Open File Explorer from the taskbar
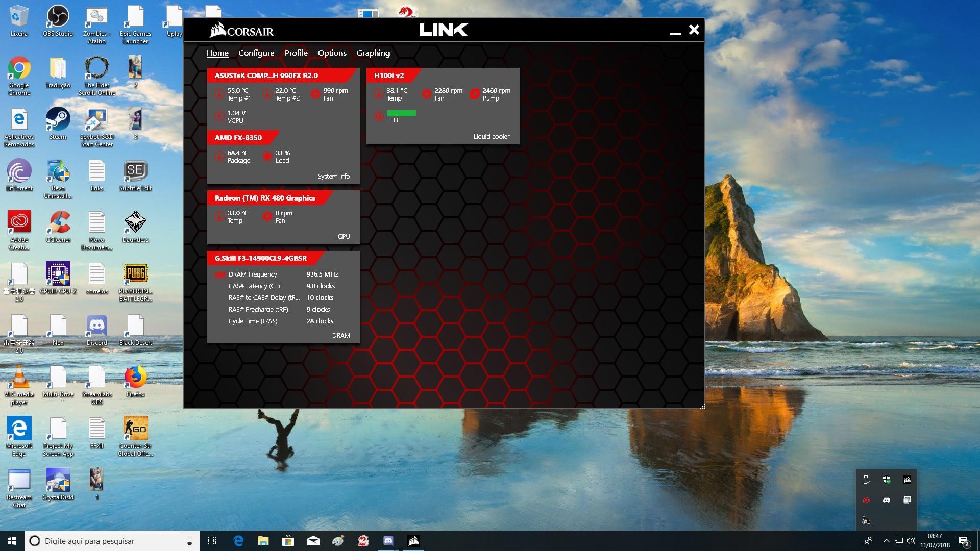This screenshot has height=551, width=980. pyautogui.click(x=263, y=541)
